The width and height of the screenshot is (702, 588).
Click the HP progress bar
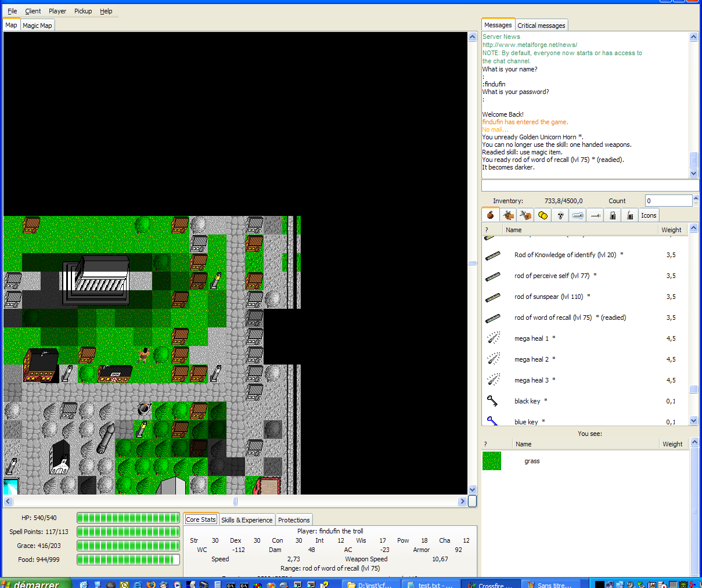click(128, 518)
